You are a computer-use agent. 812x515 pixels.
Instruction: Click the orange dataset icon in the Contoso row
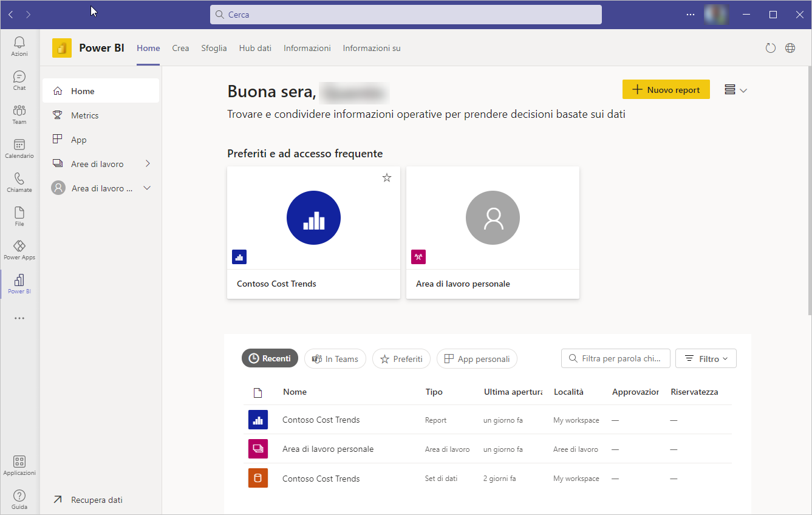[258, 478]
